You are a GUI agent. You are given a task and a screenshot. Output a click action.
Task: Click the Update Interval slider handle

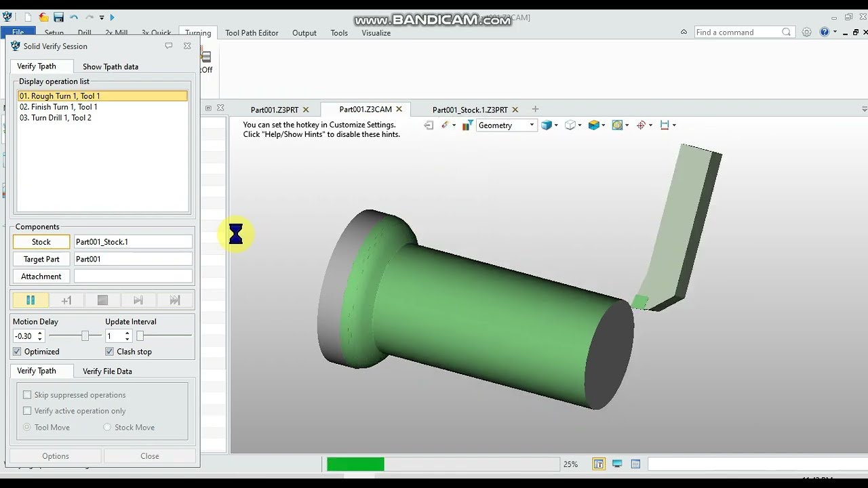[x=140, y=336]
